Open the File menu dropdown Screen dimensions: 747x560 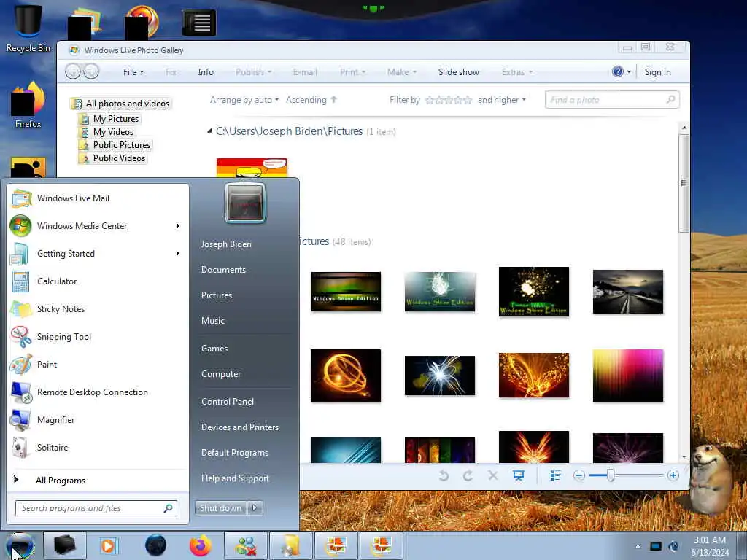[133, 72]
